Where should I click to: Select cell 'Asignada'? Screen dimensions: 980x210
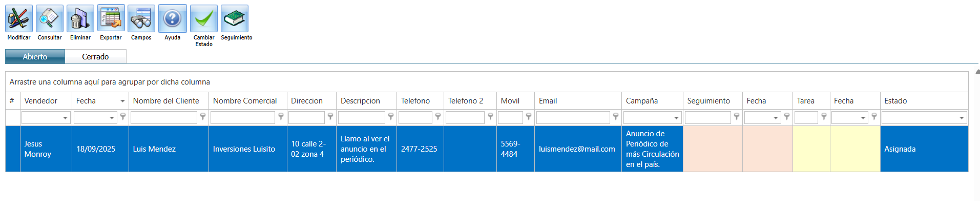pyautogui.click(x=924, y=149)
